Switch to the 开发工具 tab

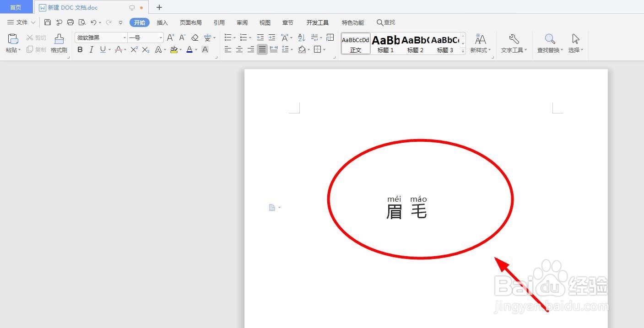coord(318,22)
